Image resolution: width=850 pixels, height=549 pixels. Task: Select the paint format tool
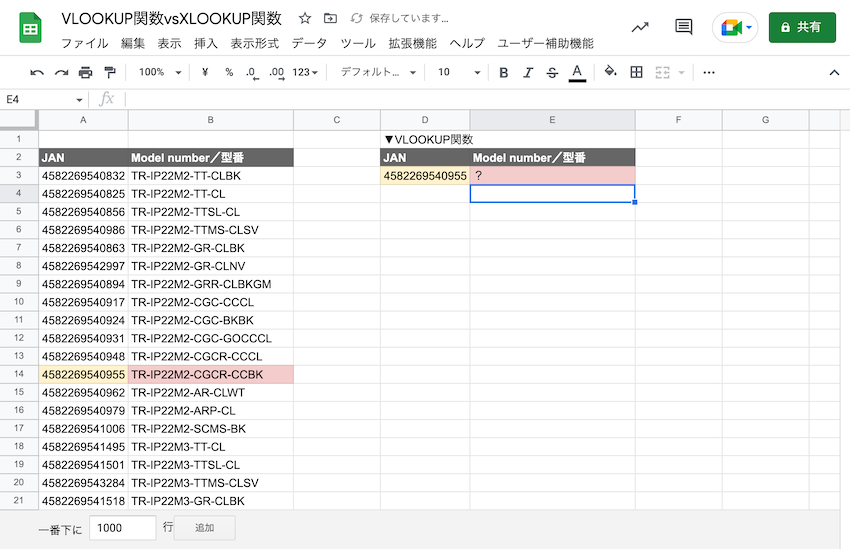[110, 72]
